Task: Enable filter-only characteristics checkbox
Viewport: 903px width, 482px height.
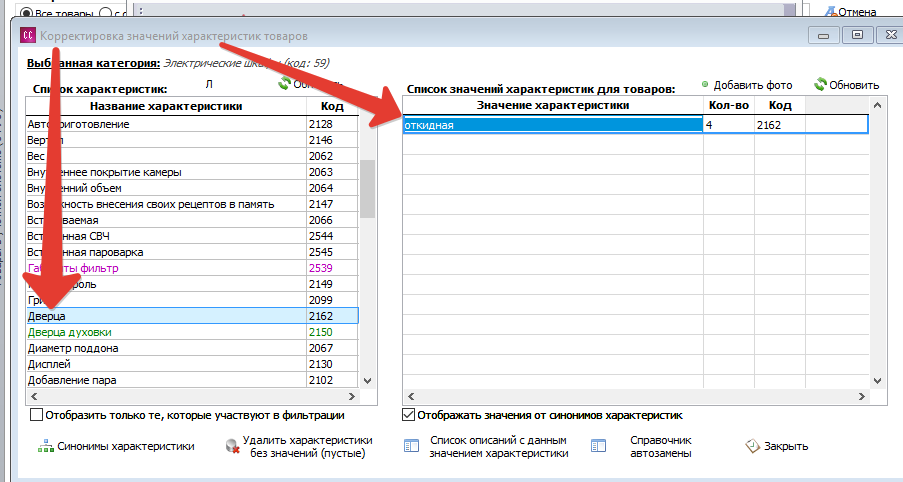Action: (36, 415)
